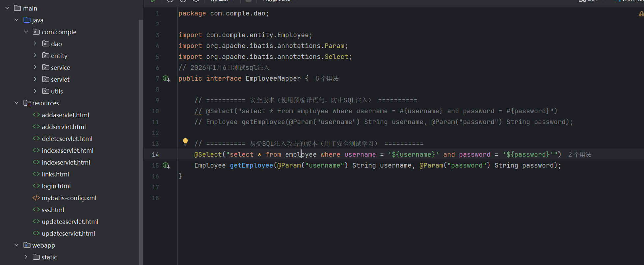The image size is (644, 265).
Task: Click the XML icon of mybatis-config.xml
Action: coord(36,198)
